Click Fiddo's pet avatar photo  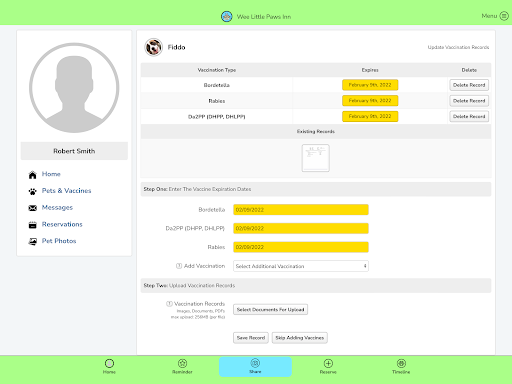pyautogui.click(x=153, y=47)
